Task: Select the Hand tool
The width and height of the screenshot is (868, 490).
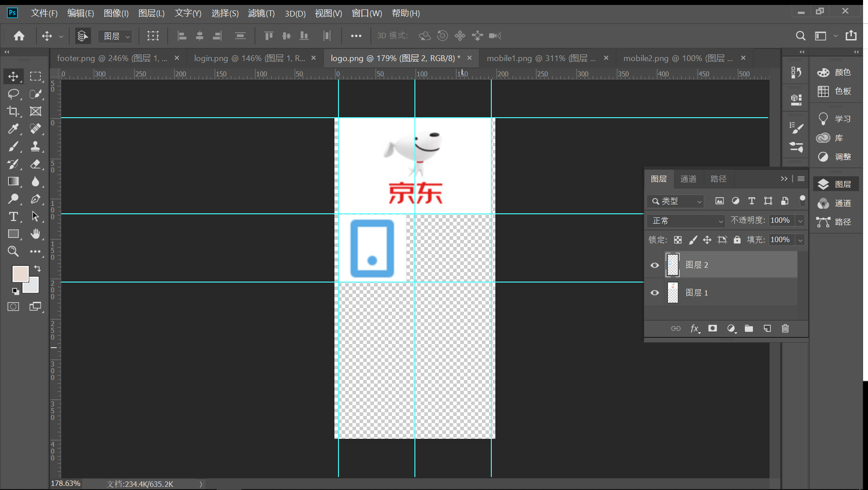Action: pyautogui.click(x=36, y=234)
